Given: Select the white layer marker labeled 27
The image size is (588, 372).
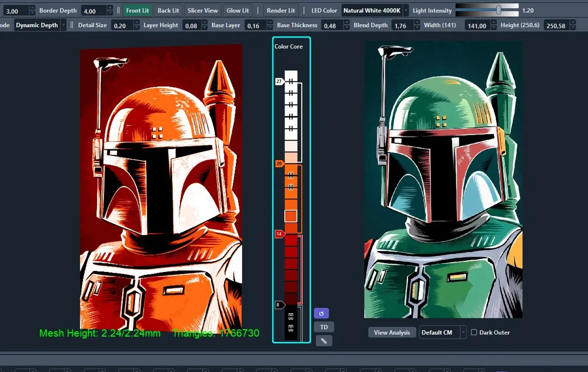Looking at the screenshot, I should pos(279,81).
